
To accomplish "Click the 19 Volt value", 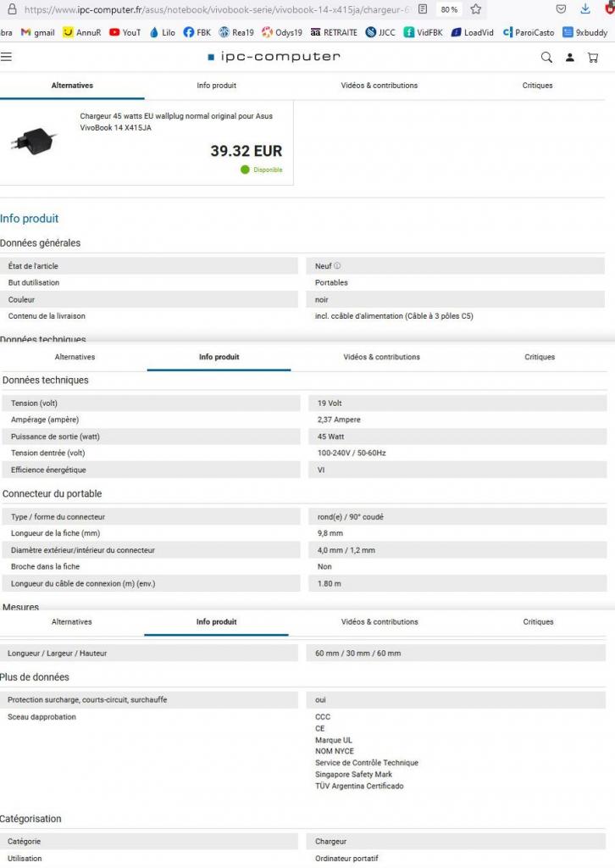I will click(x=330, y=403).
